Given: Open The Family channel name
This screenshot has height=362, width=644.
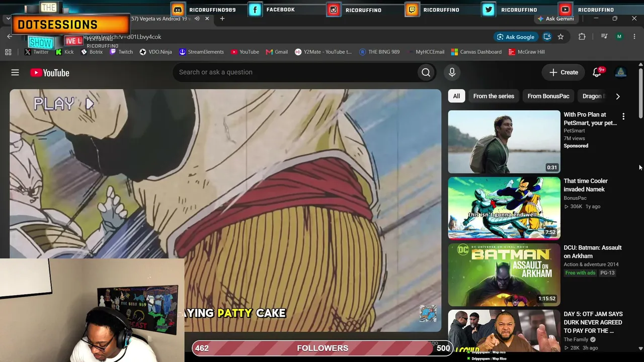Looking at the screenshot, I should (x=576, y=339).
